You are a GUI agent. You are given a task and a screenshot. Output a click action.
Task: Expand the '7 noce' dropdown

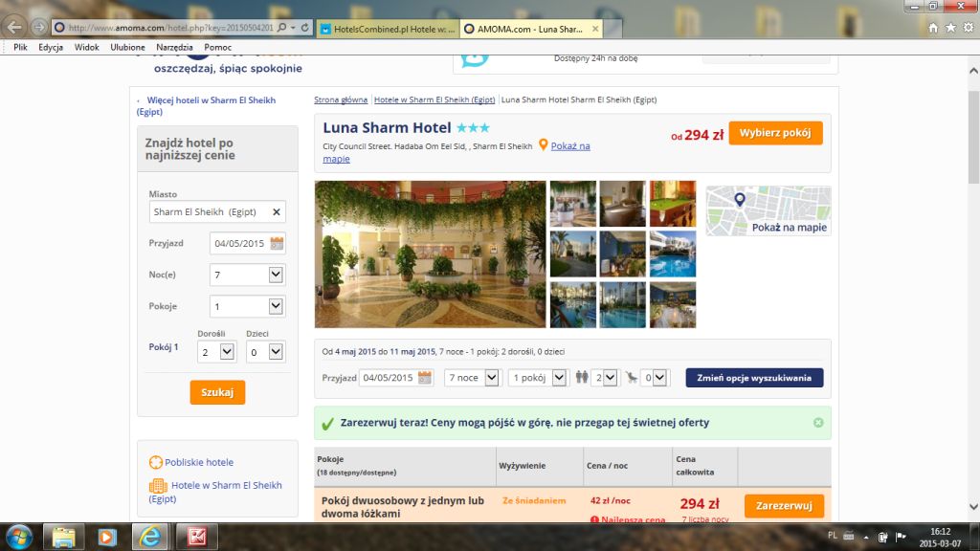(492, 377)
